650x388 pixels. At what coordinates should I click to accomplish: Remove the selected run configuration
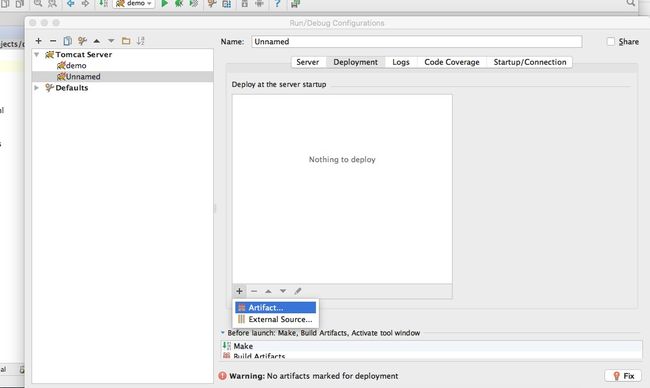click(x=53, y=41)
